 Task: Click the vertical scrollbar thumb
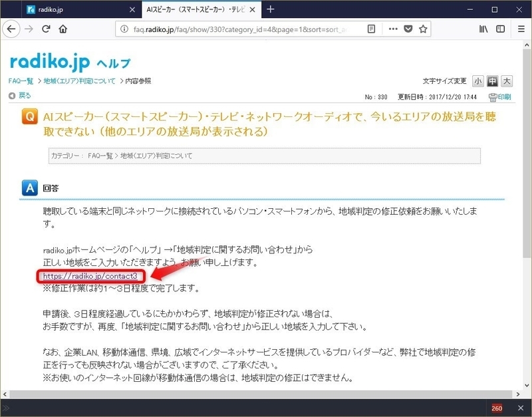[x=527, y=154]
